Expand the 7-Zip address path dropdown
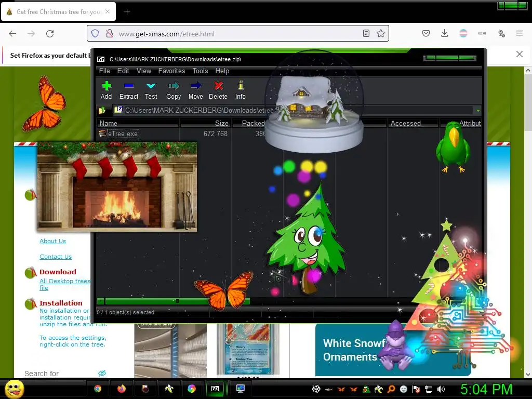The width and height of the screenshot is (532, 399). pyautogui.click(x=478, y=111)
